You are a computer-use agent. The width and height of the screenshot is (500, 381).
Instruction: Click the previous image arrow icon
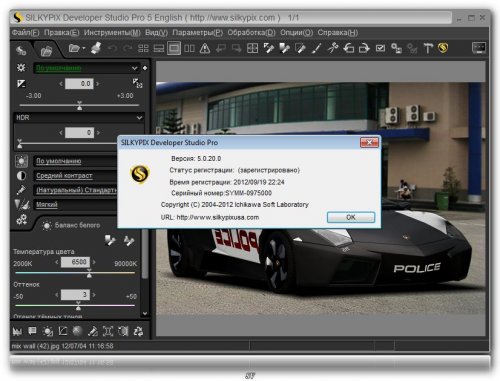coord(221,49)
